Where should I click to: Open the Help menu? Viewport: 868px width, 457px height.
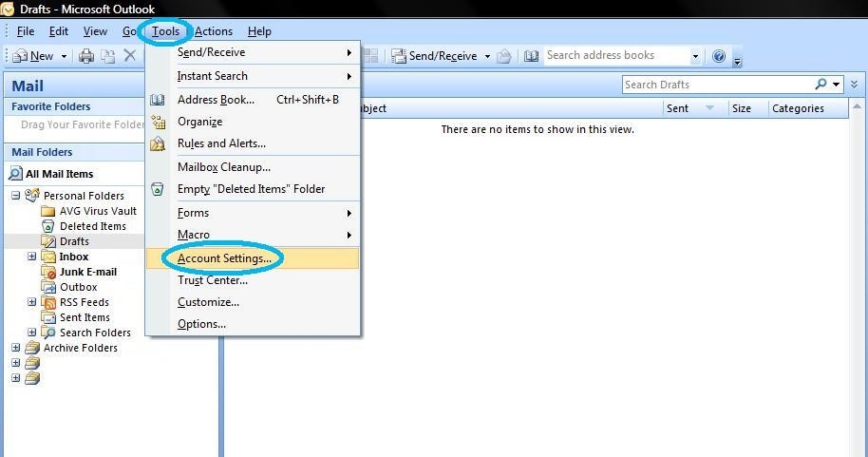click(x=259, y=31)
